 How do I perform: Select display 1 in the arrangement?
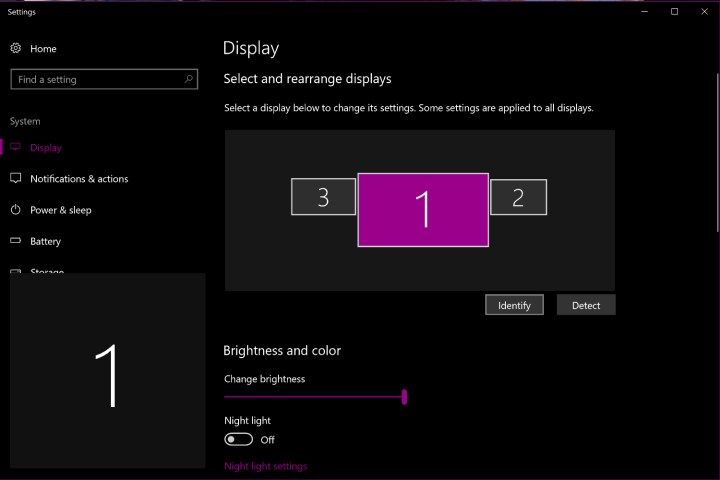point(423,209)
